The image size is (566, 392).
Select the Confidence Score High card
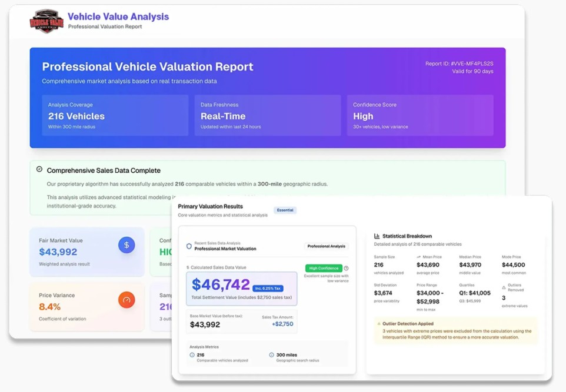click(420, 115)
